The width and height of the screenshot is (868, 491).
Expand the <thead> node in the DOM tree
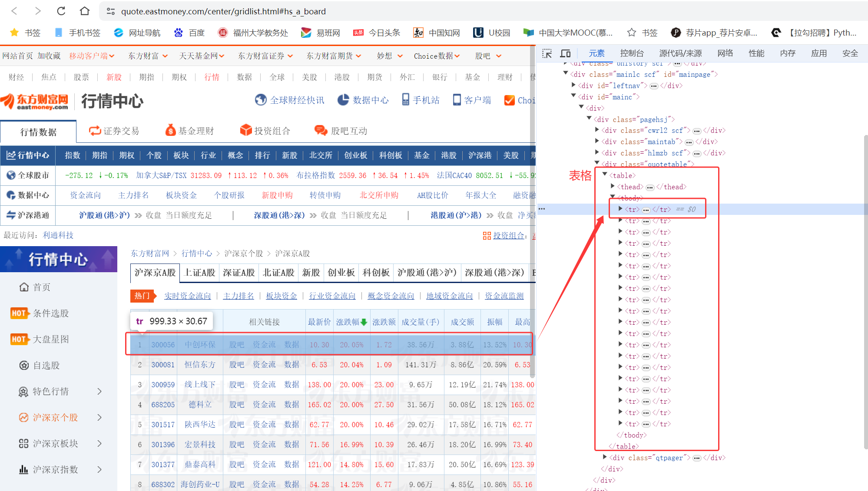click(613, 187)
